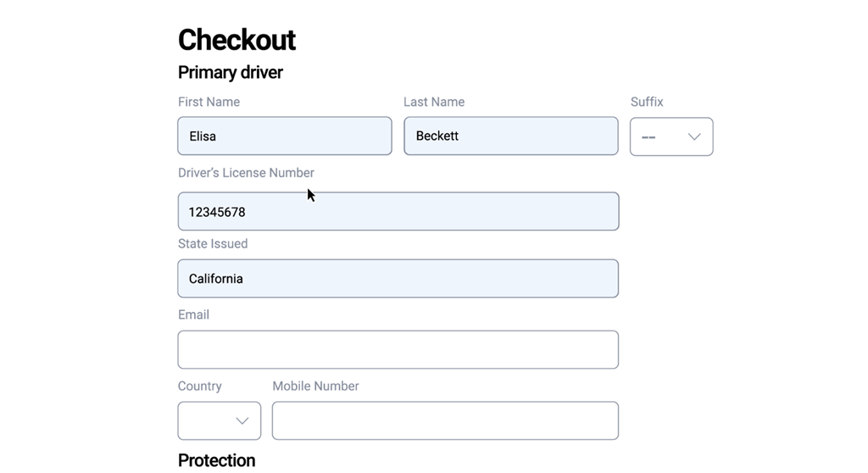Click the "Mobile Number" label text

point(315,386)
